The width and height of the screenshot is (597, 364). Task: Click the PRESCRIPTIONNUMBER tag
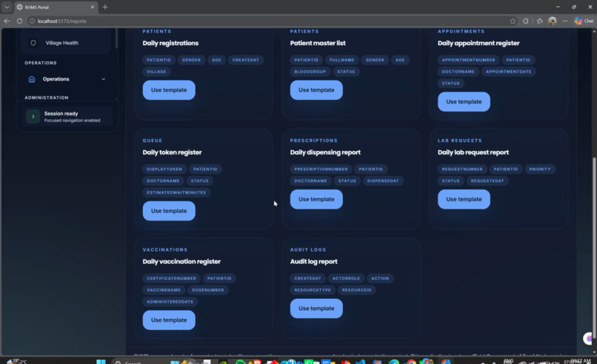(321, 169)
